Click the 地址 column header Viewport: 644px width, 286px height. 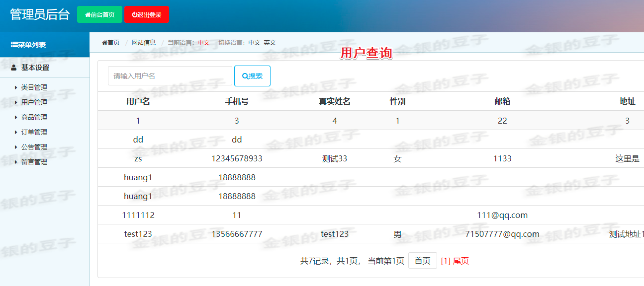(628, 102)
